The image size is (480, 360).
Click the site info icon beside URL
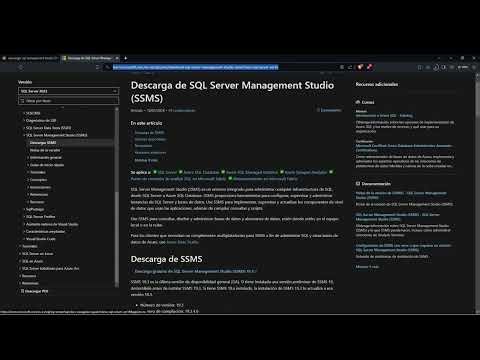click(107, 67)
